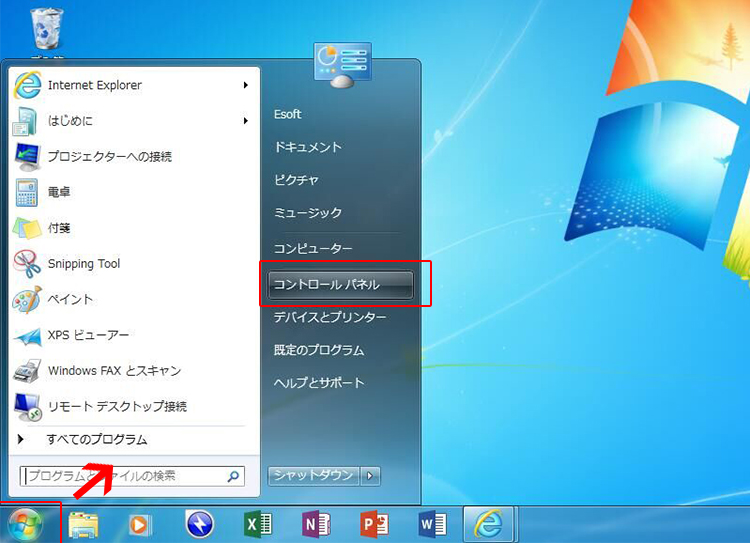750x543 pixels.
Task: Open ドキュメント (Documents)
Action: click(x=308, y=147)
